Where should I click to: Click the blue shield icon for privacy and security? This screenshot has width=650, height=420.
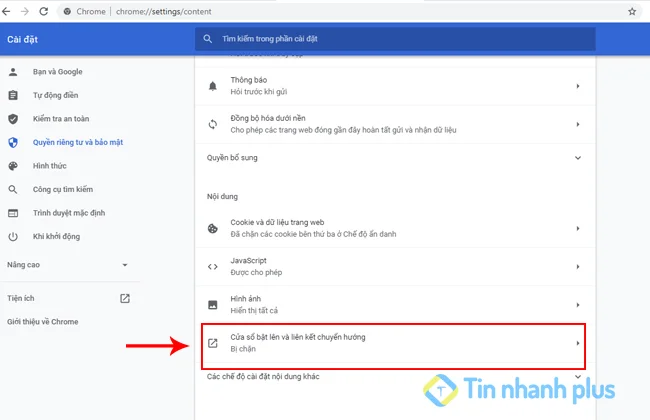coord(13,143)
